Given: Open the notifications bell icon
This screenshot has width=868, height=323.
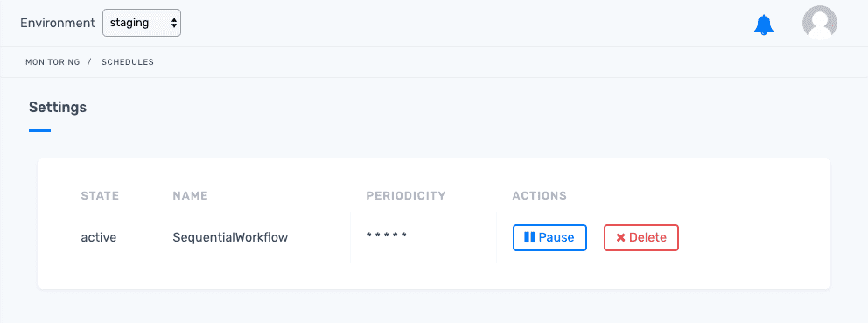Looking at the screenshot, I should click(x=764, y=25).
